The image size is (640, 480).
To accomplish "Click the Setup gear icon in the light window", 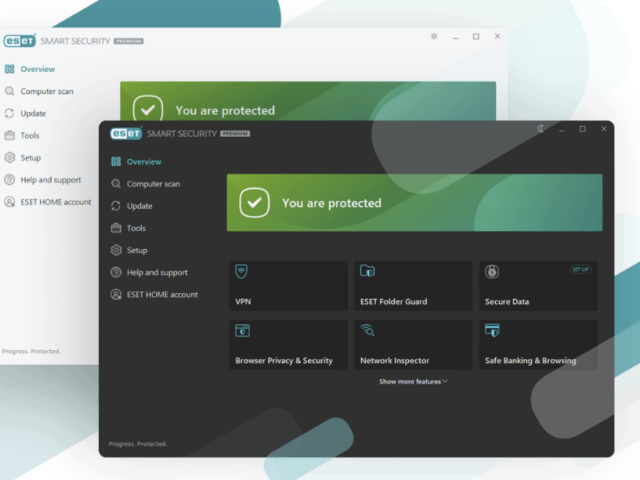I will [9, 158].
